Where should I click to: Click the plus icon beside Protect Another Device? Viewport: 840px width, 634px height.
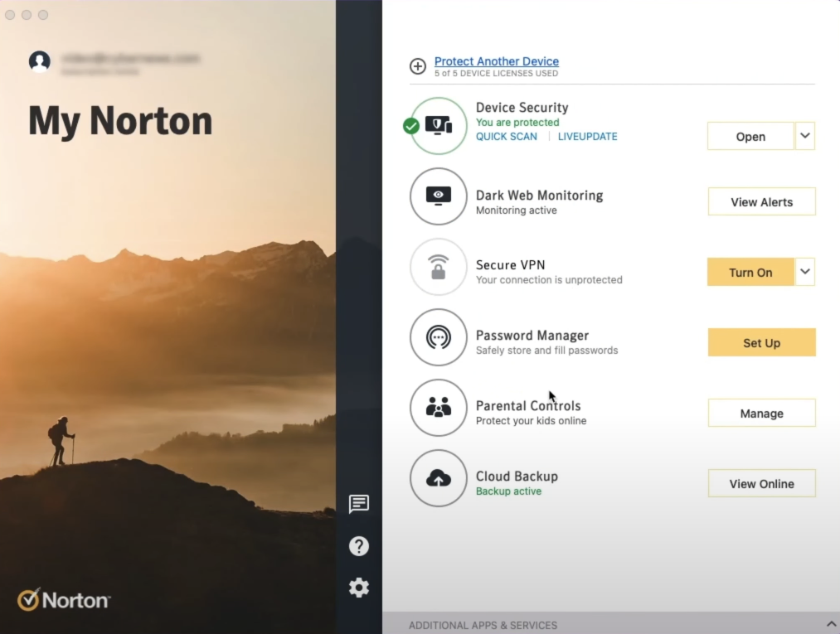coord(418,65)
